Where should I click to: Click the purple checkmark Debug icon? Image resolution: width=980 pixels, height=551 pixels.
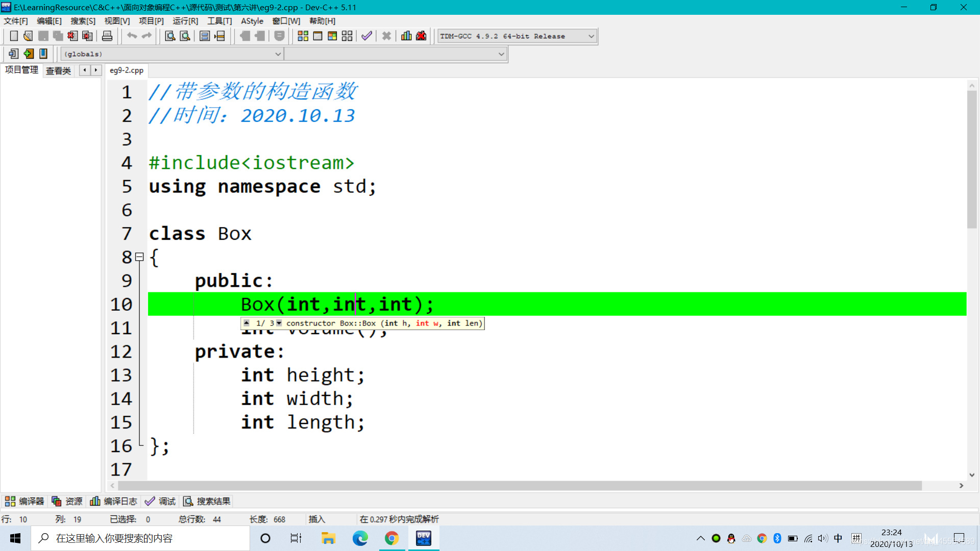click(x=366, y=36)
